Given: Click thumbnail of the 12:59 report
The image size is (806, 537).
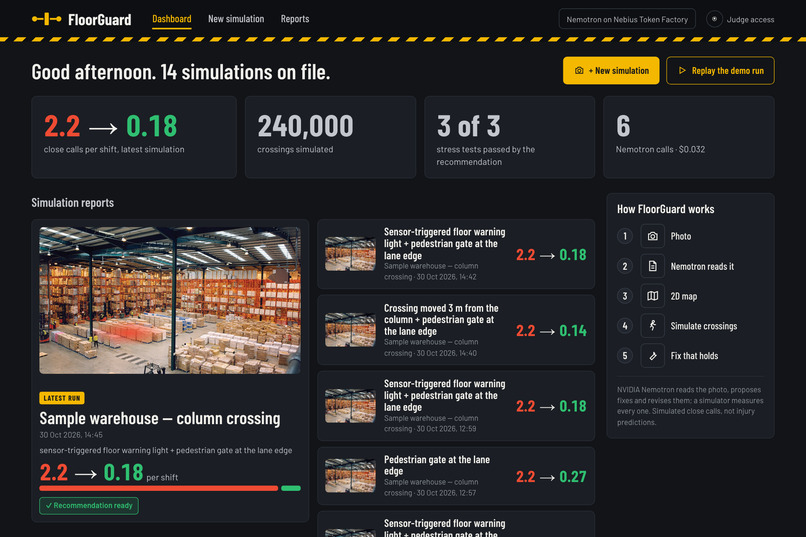Looking at the screenshot, I should 350,406.
